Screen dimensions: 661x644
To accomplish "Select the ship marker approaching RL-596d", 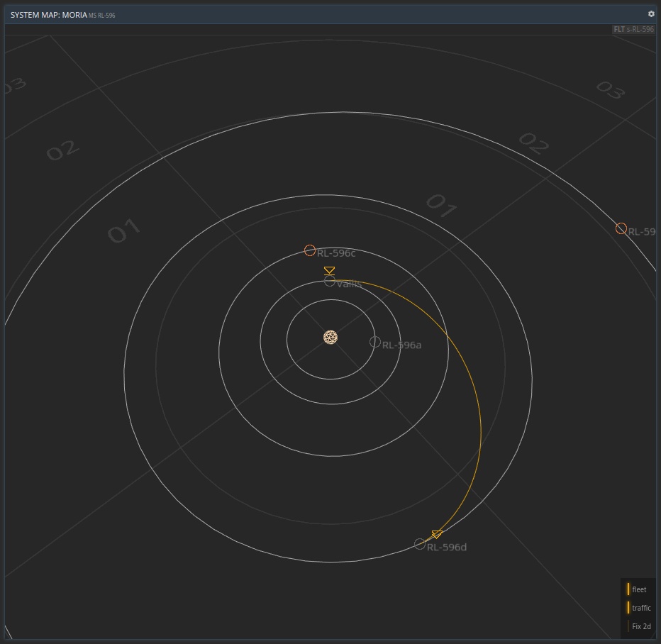I will (x=437, y=534).
